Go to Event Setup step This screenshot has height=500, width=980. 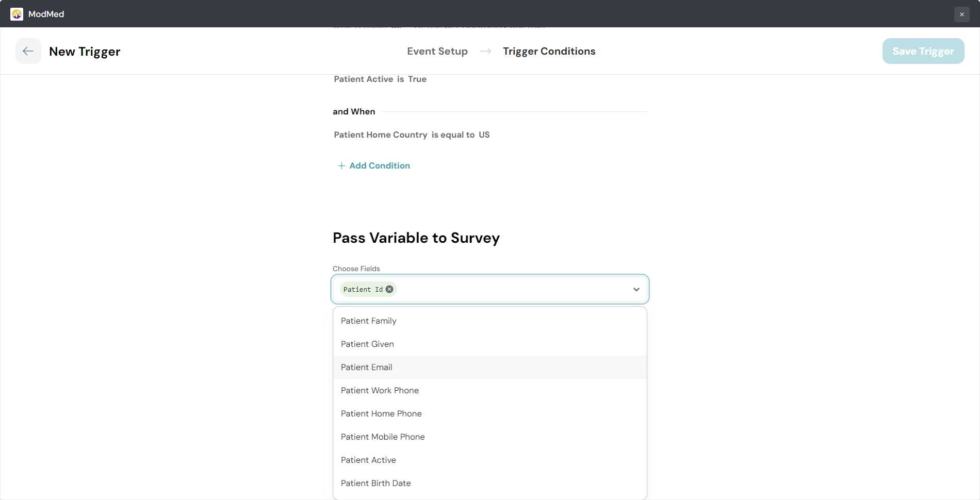(x=437, y=51)
